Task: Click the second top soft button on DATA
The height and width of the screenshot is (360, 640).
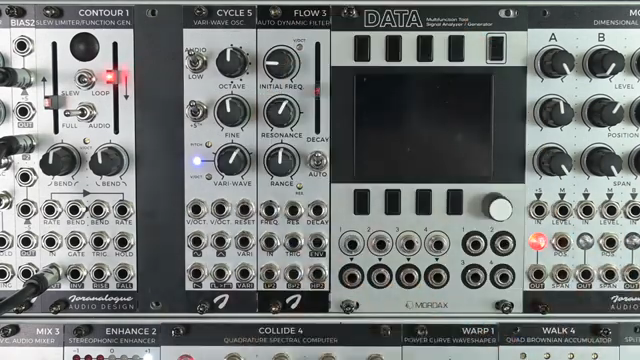Action: (x=393, y=49)
